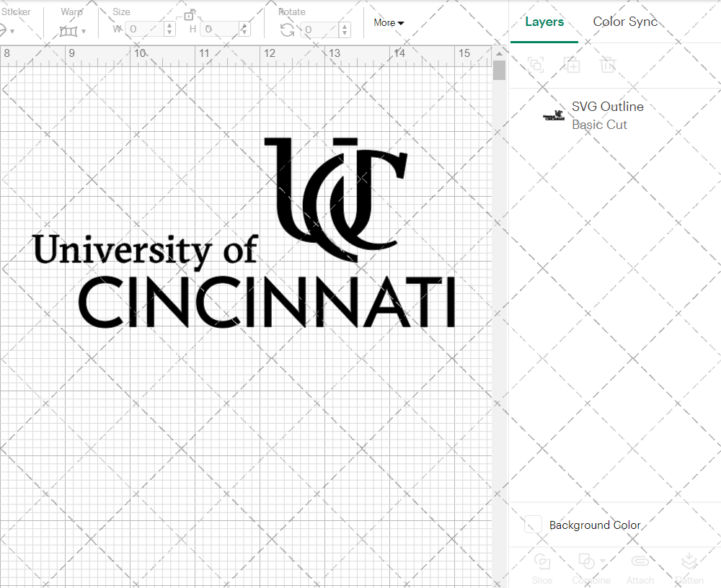Screen dimensions: 721x588
Task: Increase the Width stepper value
Action: click(170, 26)
